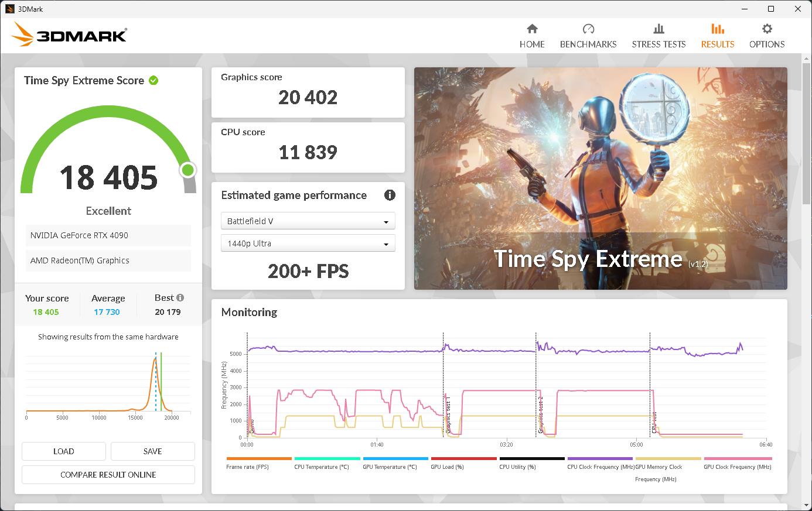Toggle the CPU Utility (%) legend

tap(532, 464)
